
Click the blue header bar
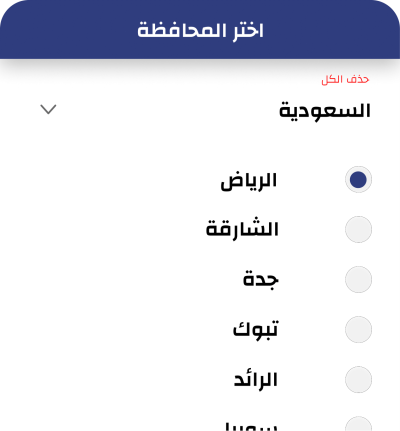[200, 29]
